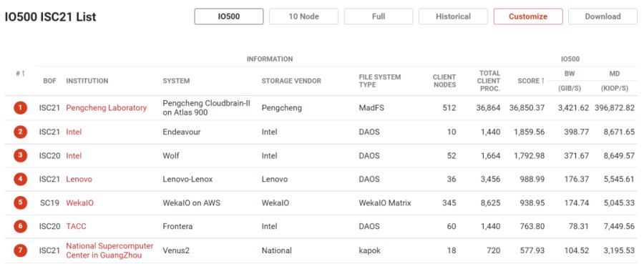Click the rank 2 red circle badge
Image resolution: width=644 pixels, height=264 pixels.
pos(20,132)
